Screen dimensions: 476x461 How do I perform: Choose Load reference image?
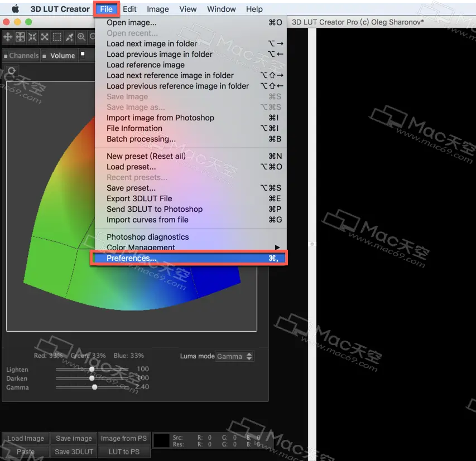coord(191,65)
